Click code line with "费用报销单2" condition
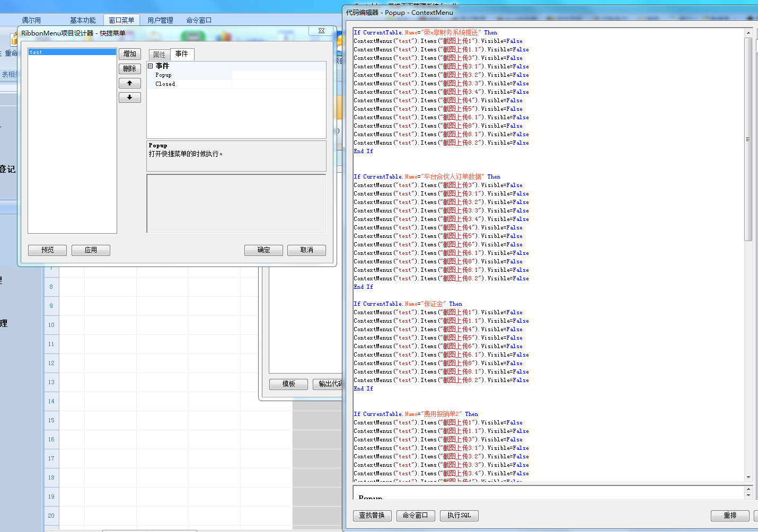 click(416, 414)
